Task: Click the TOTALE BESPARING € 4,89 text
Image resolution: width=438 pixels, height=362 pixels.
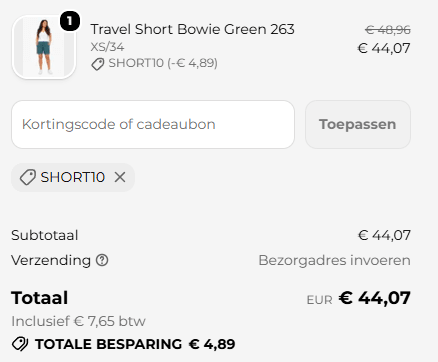Action: (x=135, y=344)
